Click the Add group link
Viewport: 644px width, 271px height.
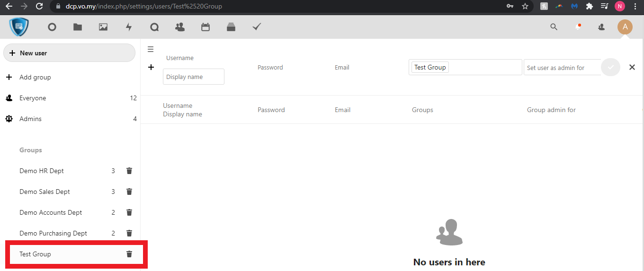35,77
